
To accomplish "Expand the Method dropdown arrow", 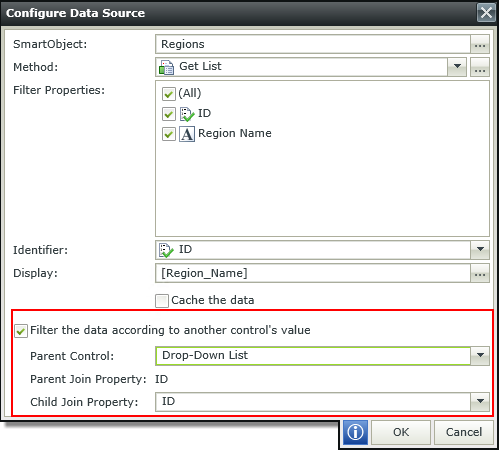I will click(x=457, y=67).
